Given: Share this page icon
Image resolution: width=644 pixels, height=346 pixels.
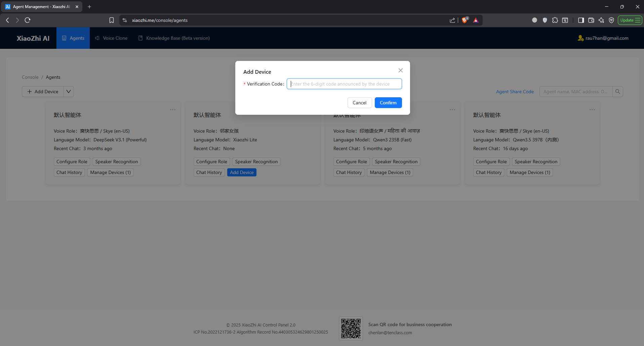Looking at the screenshot, I should 452,20.
